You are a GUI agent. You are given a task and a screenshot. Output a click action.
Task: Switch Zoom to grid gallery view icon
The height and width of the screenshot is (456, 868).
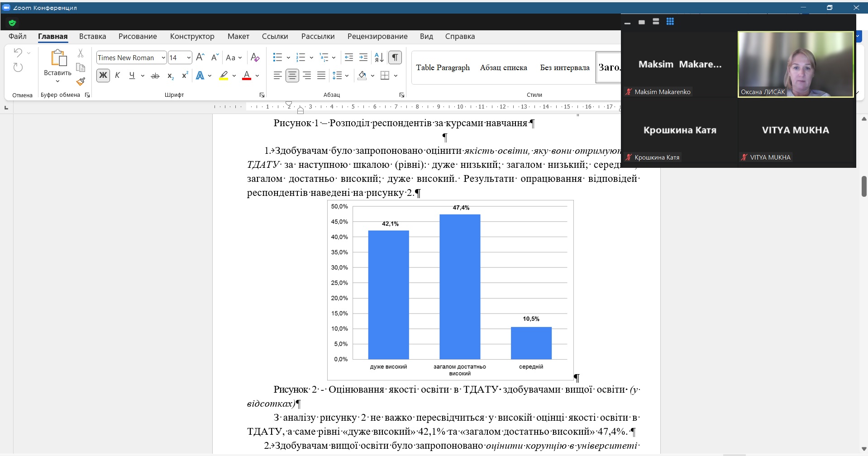670,22
